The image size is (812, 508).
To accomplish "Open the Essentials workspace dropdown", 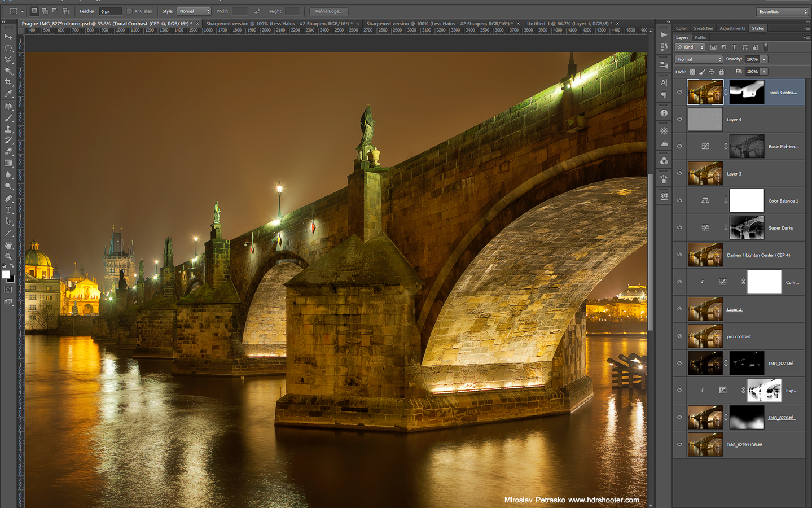I will (x=782, y=11).
